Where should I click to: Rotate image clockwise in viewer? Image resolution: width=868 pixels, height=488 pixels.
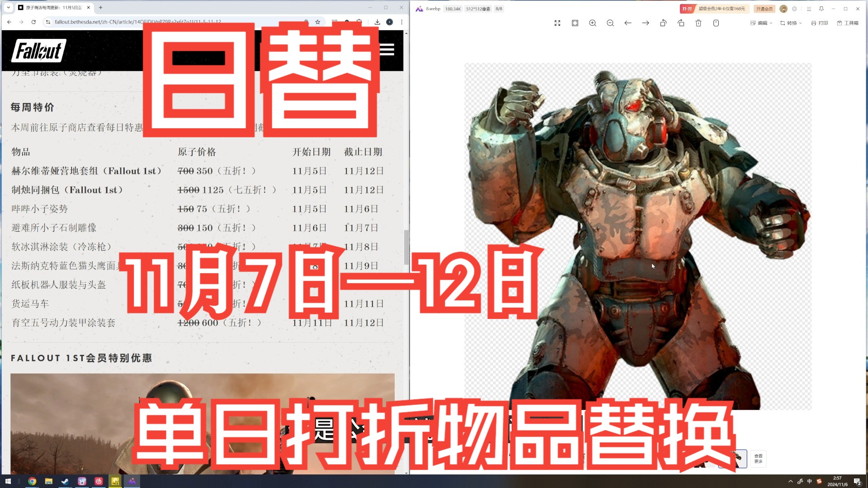681,23
